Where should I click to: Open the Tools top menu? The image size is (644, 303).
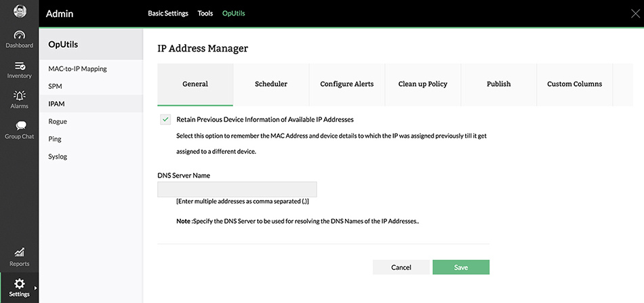[205, 14]
